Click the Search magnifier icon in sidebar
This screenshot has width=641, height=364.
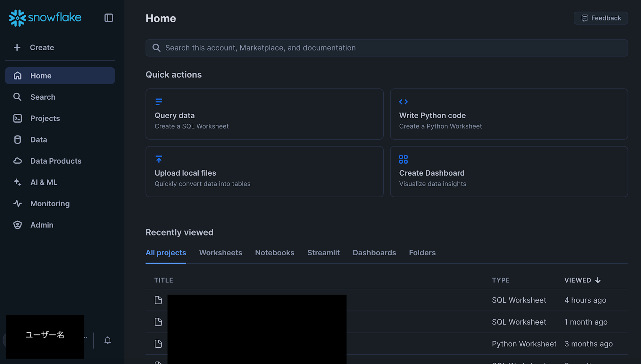point(17,97)
